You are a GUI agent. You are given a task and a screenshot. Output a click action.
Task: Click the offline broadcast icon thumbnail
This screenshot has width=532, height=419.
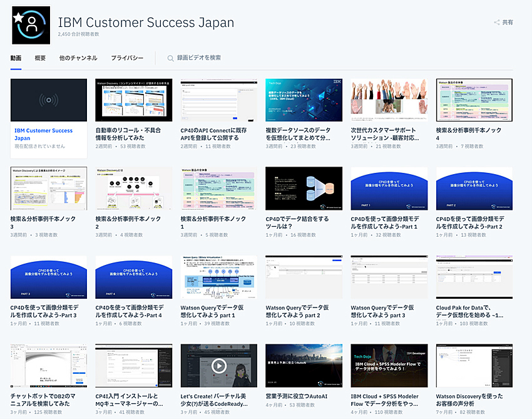pyautogui.click(x=49, y=100)
